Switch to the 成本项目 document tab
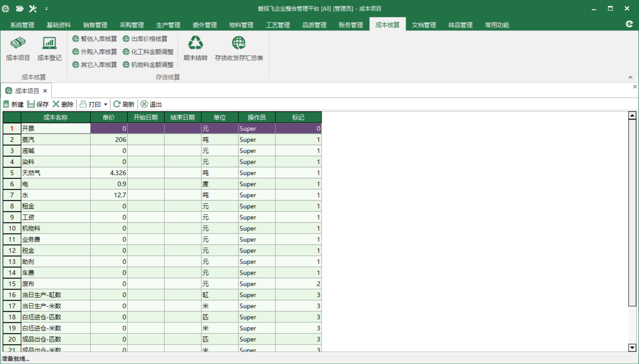The height and width of the screenshot is (364, 639). coord(27,91)
